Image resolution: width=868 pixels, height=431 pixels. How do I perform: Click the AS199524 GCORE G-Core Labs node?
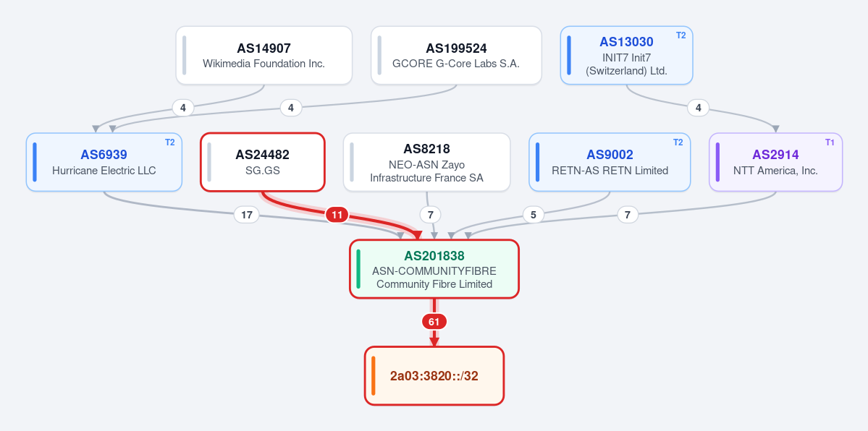(456, 56)
